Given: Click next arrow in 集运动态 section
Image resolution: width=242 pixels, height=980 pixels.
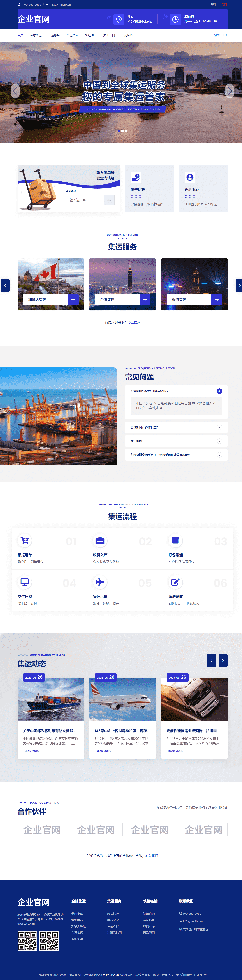Looking at the screenshot, I should [223, 661].
